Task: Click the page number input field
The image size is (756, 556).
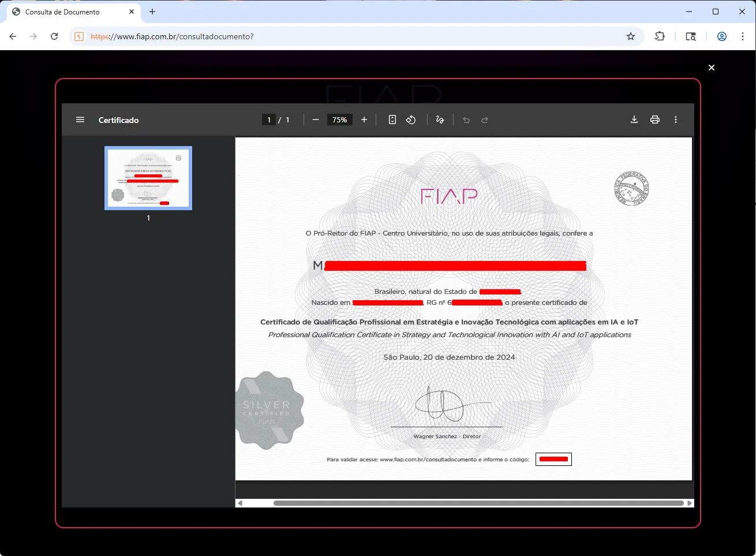Action: [269, 120]
